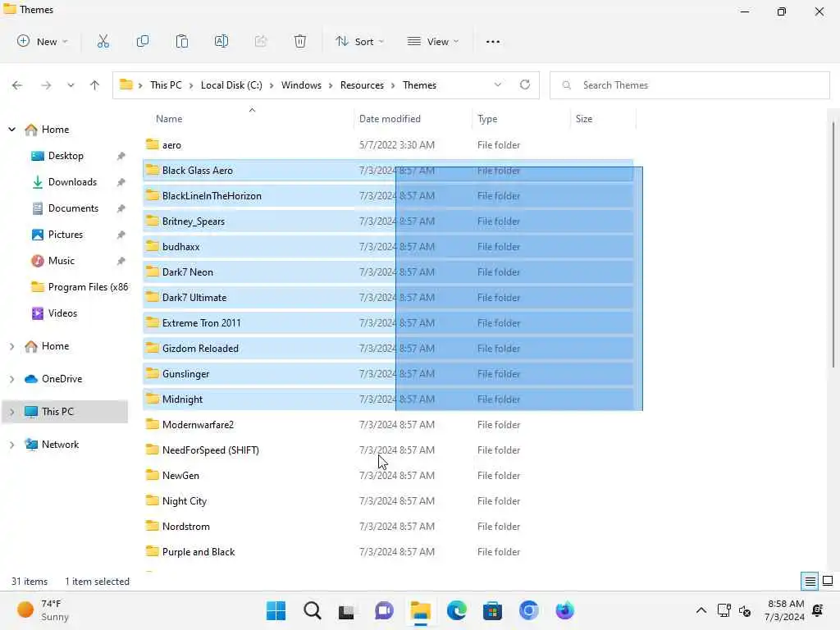Click the volume muted tray icon
840x630 pixels.
click(x=745, y=610)
